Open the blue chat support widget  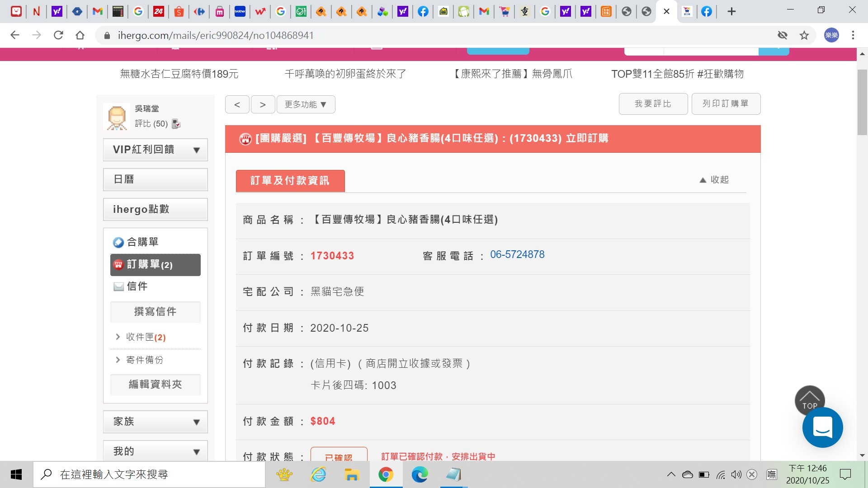(822, 427)
